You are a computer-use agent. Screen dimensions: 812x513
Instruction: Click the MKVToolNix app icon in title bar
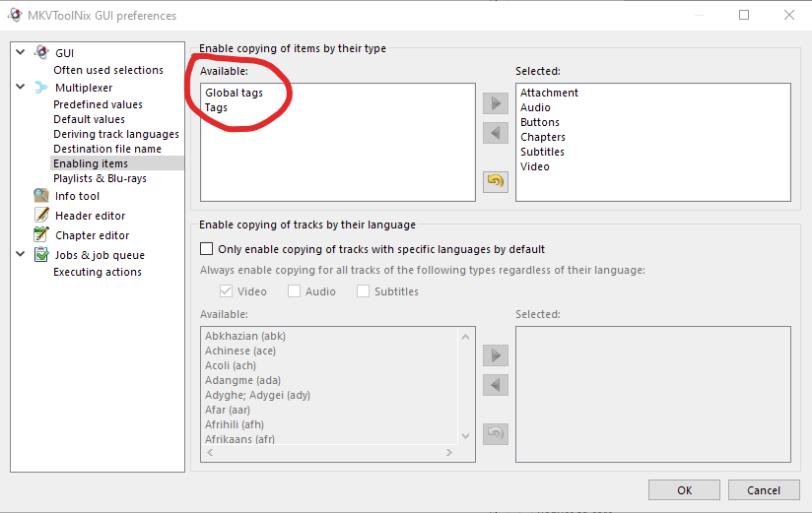click(x=15, y=15)
